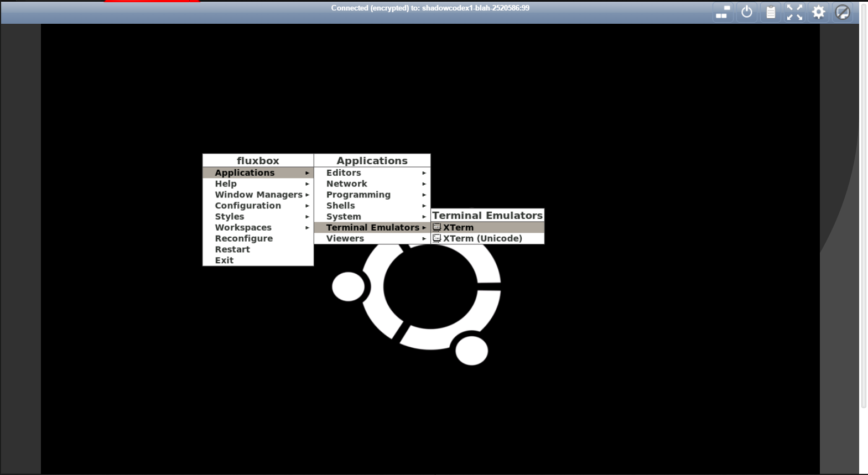
Task: Toggle fullscreen with the arrows icon
Action: point(795,12)
